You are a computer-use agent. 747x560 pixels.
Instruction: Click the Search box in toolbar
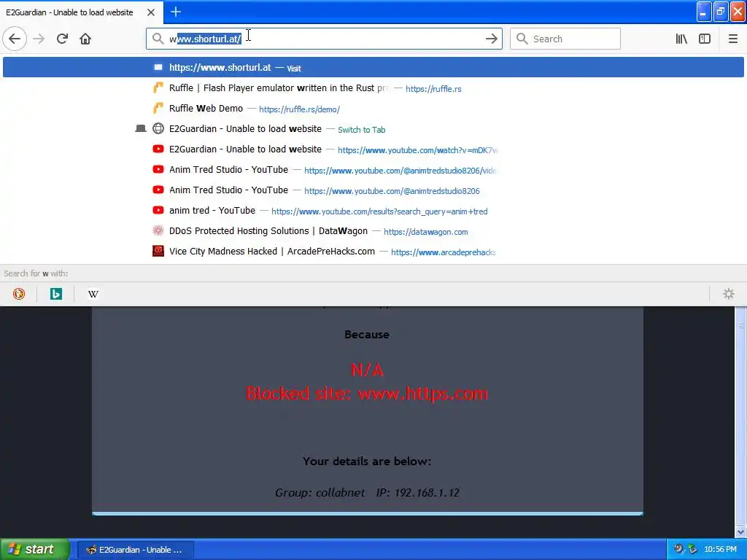(565, 39)
